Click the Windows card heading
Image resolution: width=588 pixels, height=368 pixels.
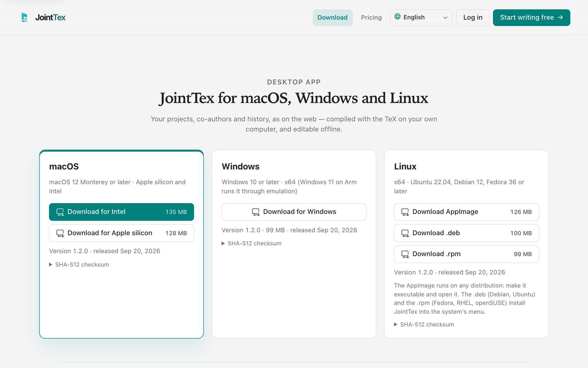(x=240, y=166)
